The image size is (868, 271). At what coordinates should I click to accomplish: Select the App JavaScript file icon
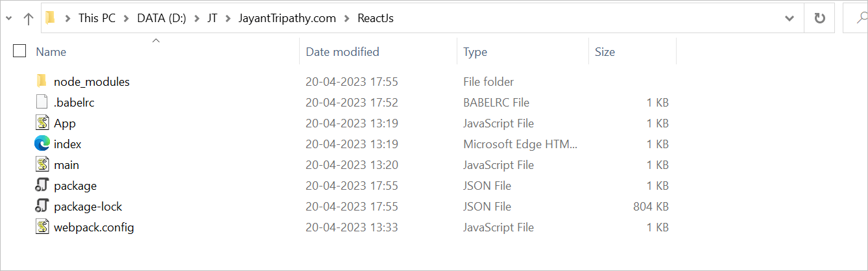42,123
